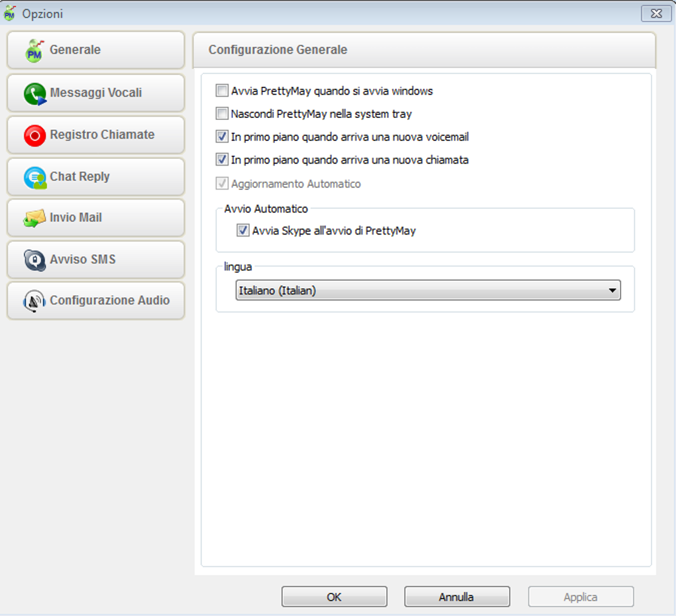Click the green phone icon for Messaggi Vocali
Screen dimensions: 676x616
(x=35, y=93)
